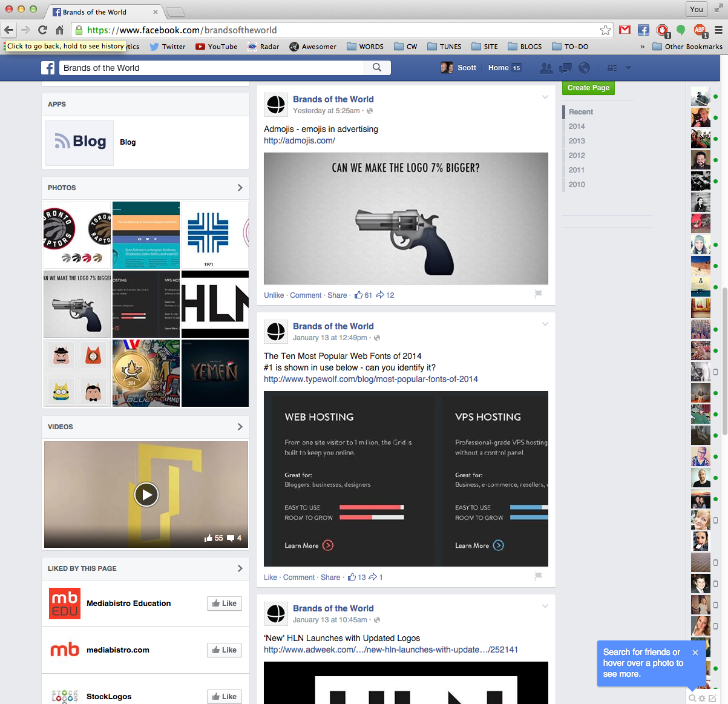Click the 12 shares arrow icon
The image size is (728, 704).
click(x=380, y=295)
